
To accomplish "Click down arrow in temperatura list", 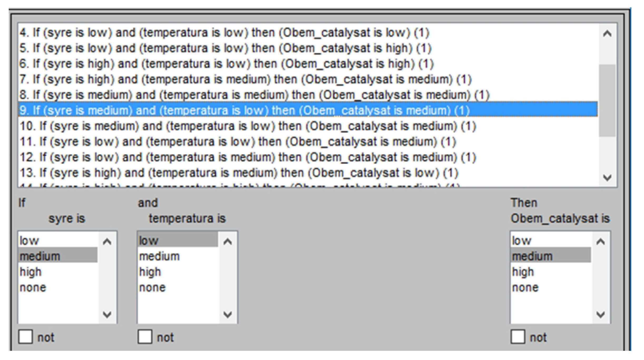I will tap(228, 314).
